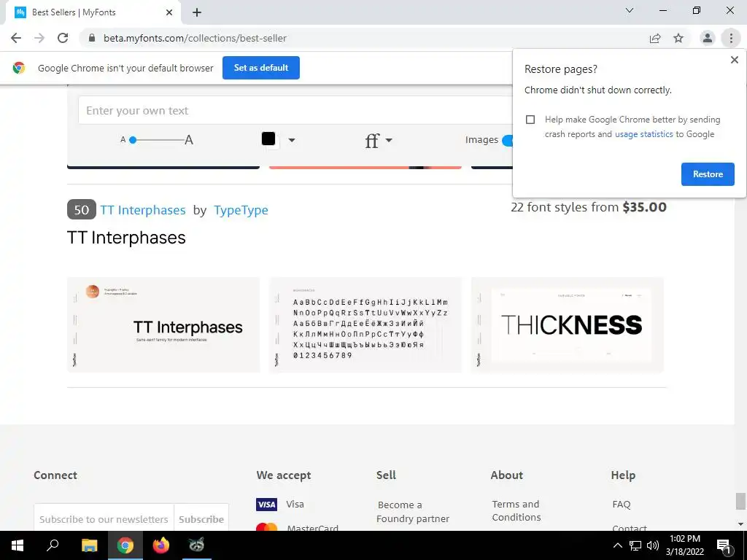Open the THICKNESS preview image
The height and width of the screenshot is (560, 747).
pos(568,324)
